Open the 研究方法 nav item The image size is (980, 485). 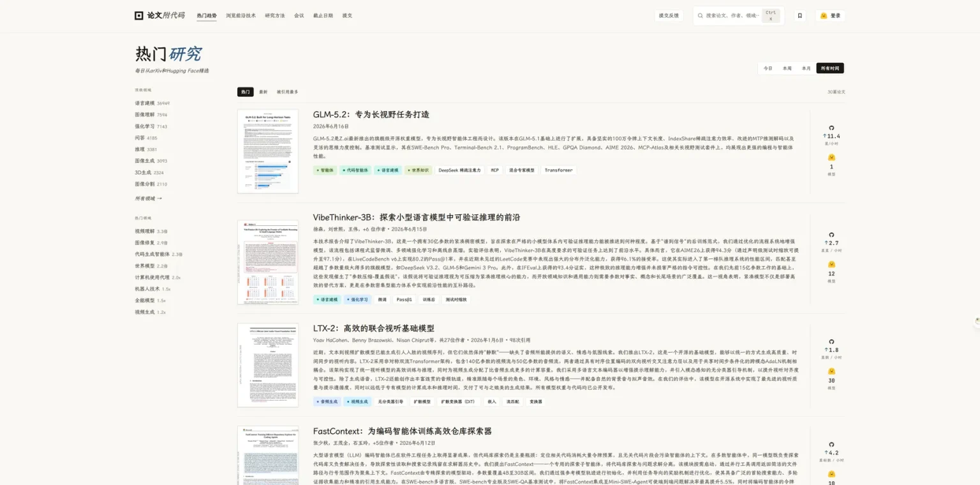pyautogui.click(x=275, y=15)
